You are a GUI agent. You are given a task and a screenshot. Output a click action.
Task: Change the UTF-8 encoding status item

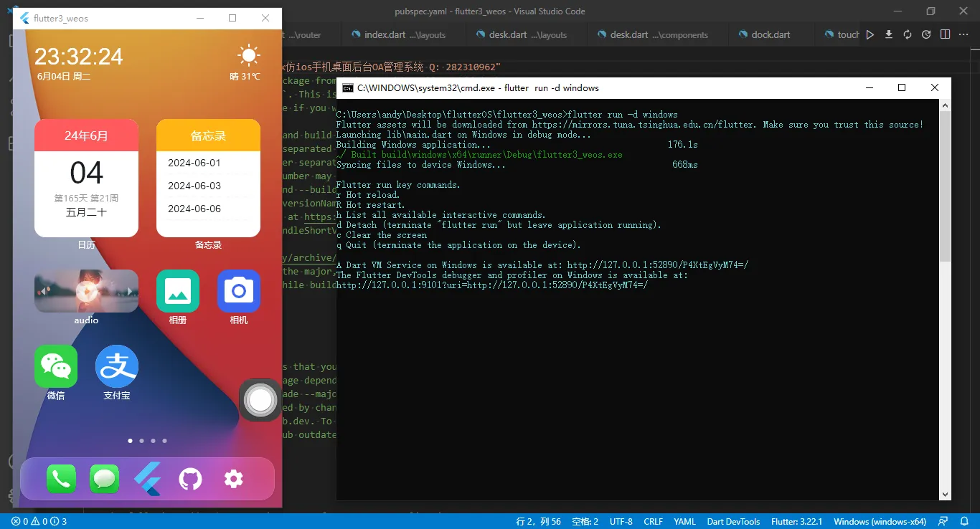[x=621, y=521]
